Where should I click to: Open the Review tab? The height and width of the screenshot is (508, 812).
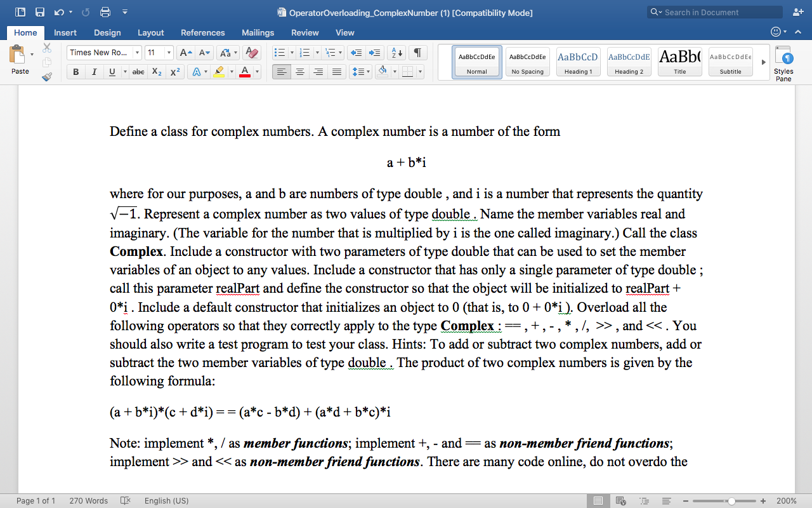305,32
